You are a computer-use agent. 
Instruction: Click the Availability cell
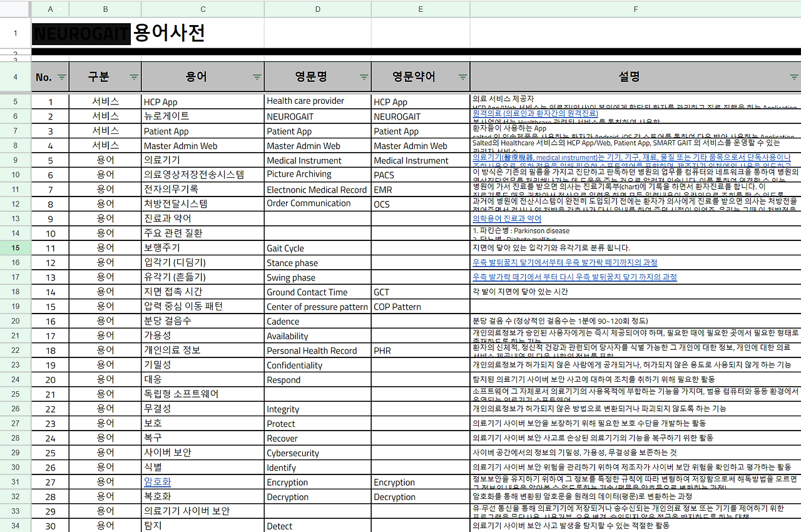pos(318,335)
